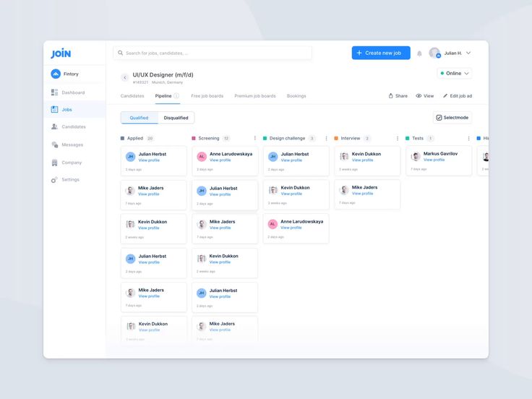The width and height of the screenshot is (532, 399).
Task: Click Julian Herbst's avatar in Design challenge
Action: (273, 156)
